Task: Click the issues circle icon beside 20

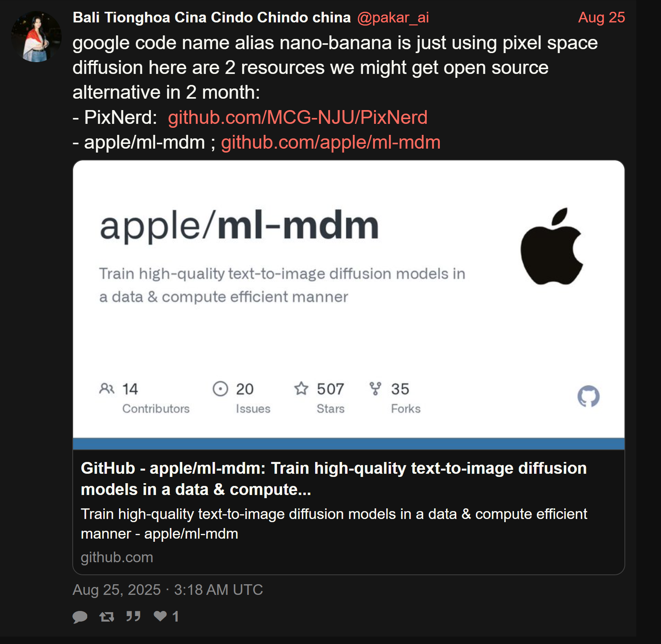Action: (x=220, y=389)
